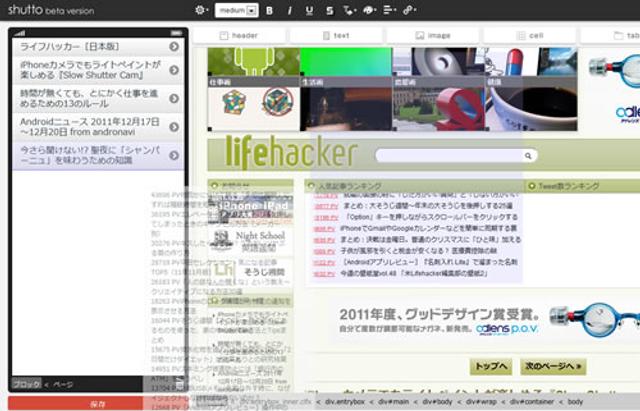Select the partially visible tab block tab

tap(610, 36)
